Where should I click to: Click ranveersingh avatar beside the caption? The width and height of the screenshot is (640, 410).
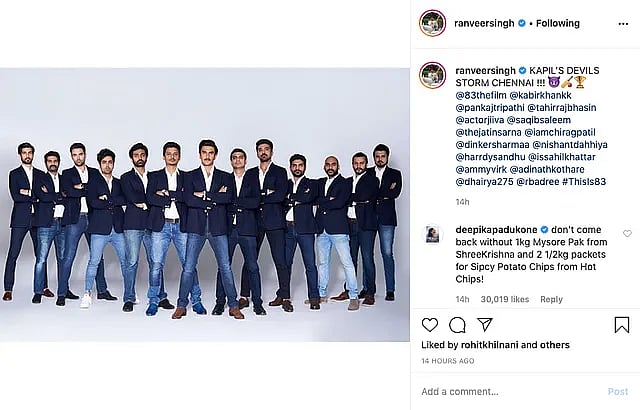tap(432, 75)
